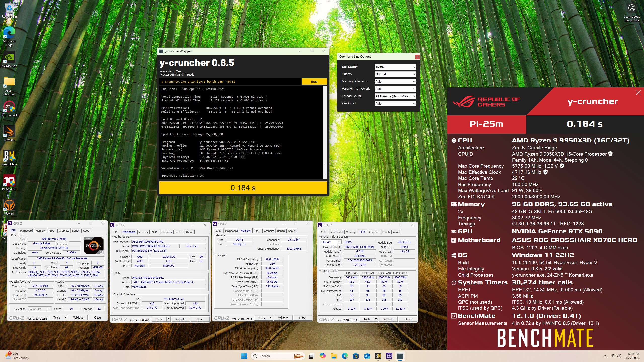Click the BIOS Version 1203 field
Image resolution: width=644 pixels, height=362 pixels.
pyautogui.click(x=168, y=282)
